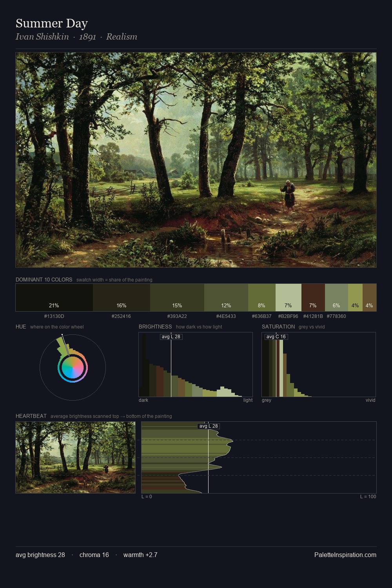Screen dimensions: 392x588
Task: Pick the pale 7% swatch #B2BF96
Action: 289,298
